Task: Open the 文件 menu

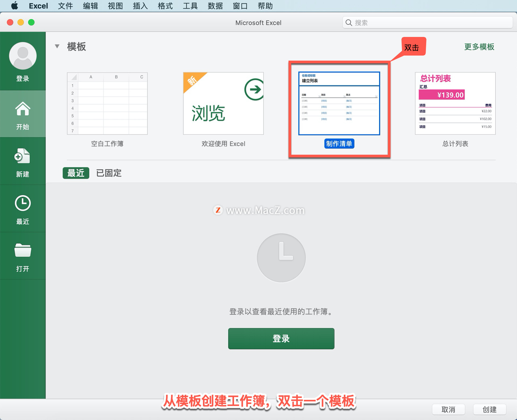Action: click(65, 6)
